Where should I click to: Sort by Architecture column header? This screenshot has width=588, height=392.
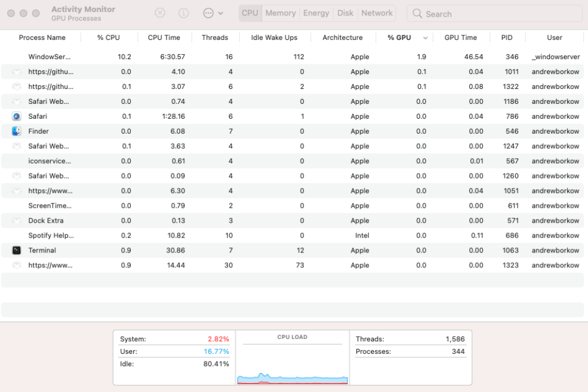pyautogui.click(x=343, y=38)
